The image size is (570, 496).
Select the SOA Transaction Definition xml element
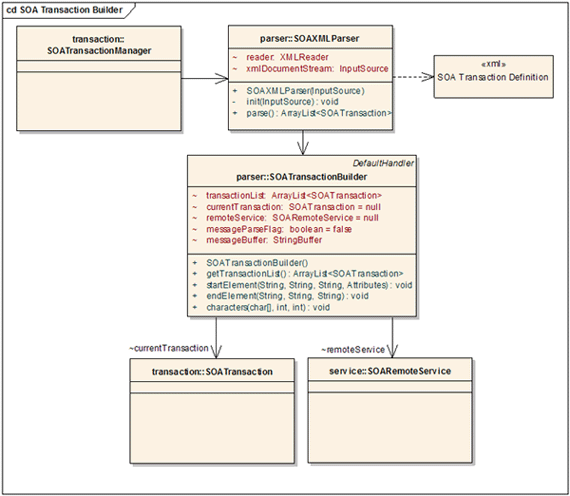pyautogui.click(x=494, y=77)
